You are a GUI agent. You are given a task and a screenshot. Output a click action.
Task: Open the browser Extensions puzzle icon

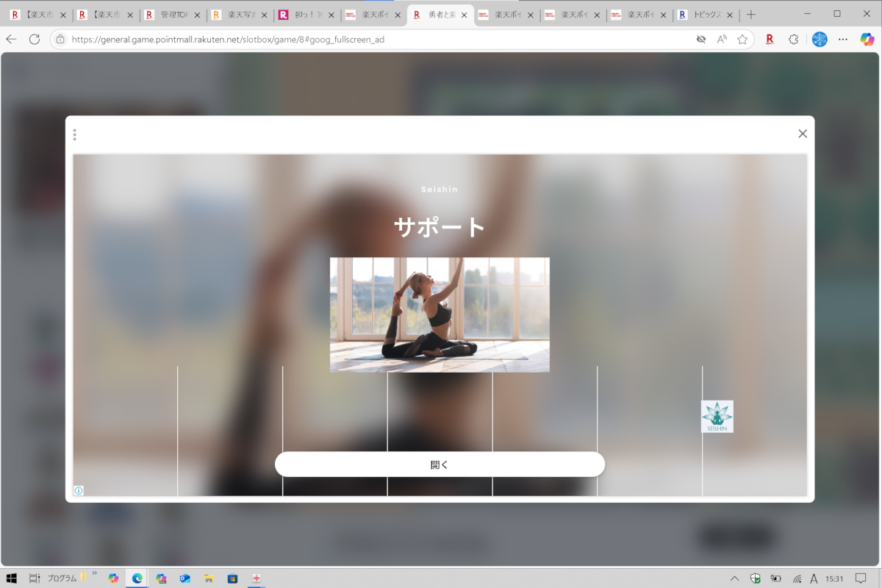(794, 39)
